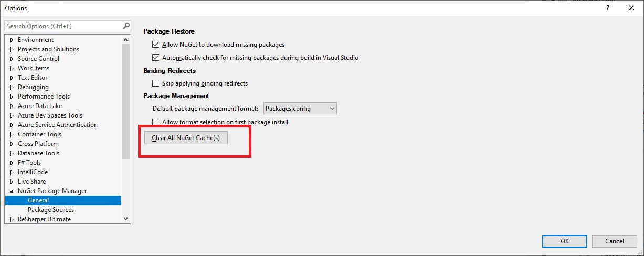Expand the Work Items node arrow
Screen dimensions: 644x256
12,68
